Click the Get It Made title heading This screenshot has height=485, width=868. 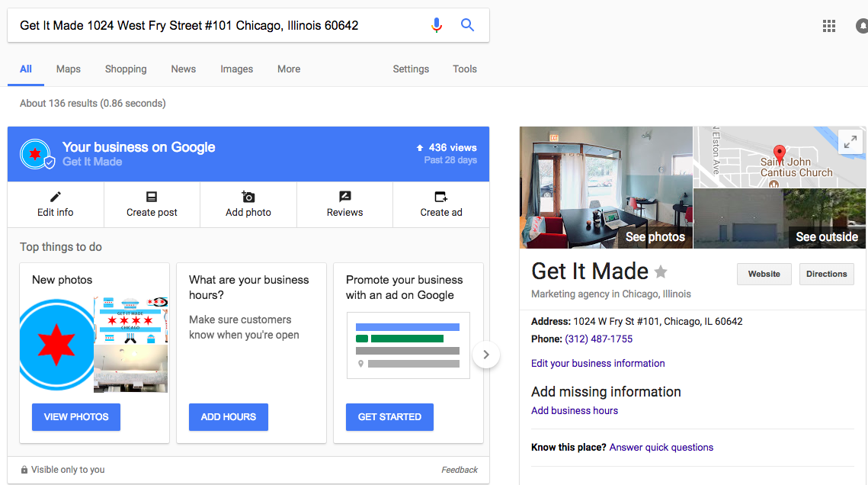point(590,271)
